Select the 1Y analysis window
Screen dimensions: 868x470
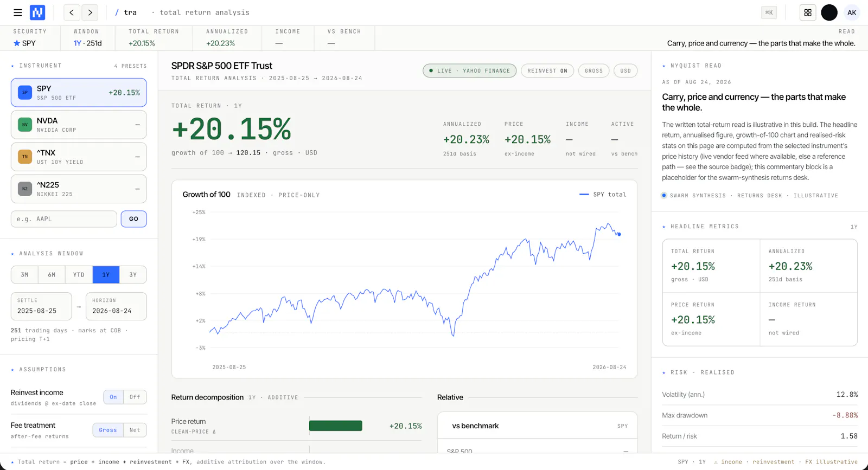[x=106, y=275]
